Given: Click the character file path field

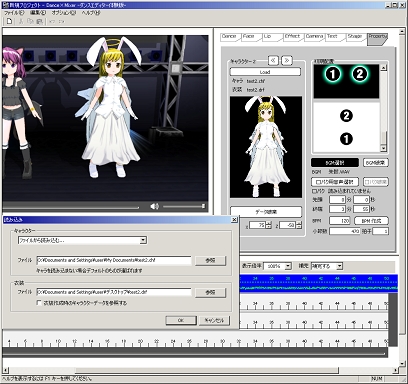Looking at the screenshot, I should (x=114, y=260).
